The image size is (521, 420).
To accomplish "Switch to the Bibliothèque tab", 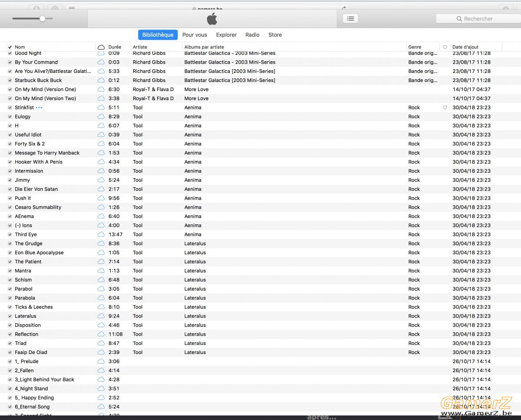I will (x=158, y=35).
